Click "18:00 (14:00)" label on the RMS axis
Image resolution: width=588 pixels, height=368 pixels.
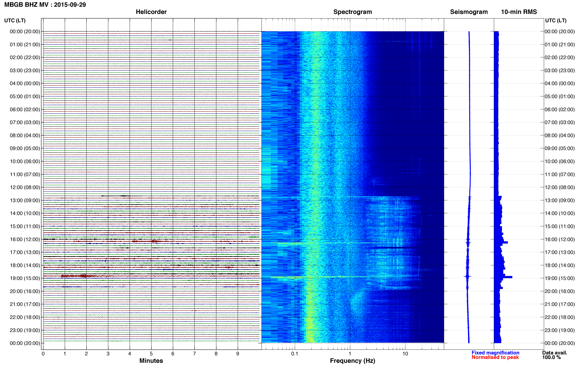pyautogui.click(x=560, y=265)
